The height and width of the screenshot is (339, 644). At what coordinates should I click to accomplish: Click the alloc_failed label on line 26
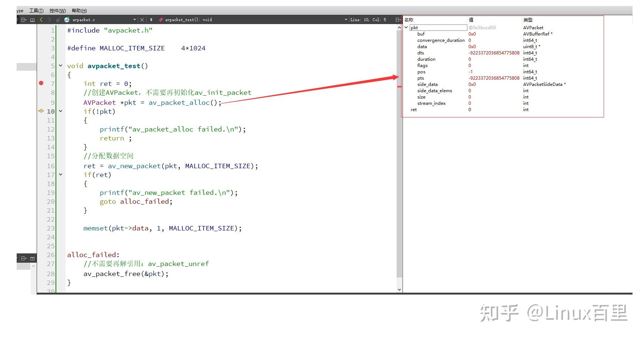pos(93,255)
